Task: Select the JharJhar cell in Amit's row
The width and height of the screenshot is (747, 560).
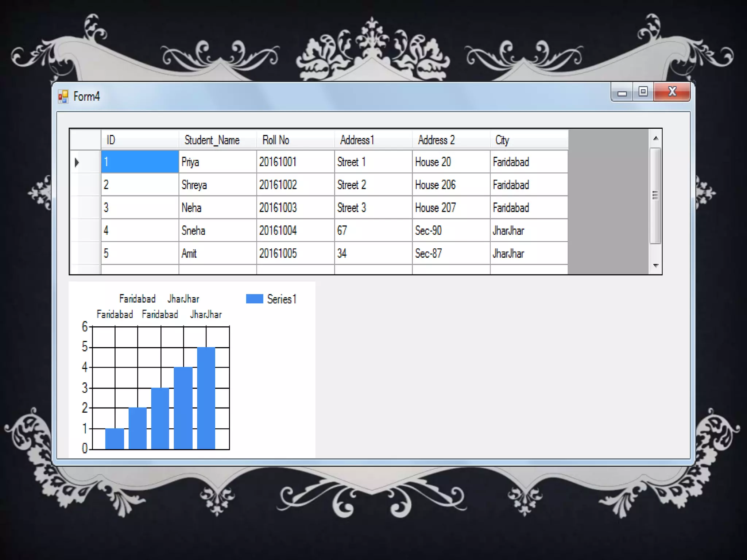Action: [x=529, y=253]
